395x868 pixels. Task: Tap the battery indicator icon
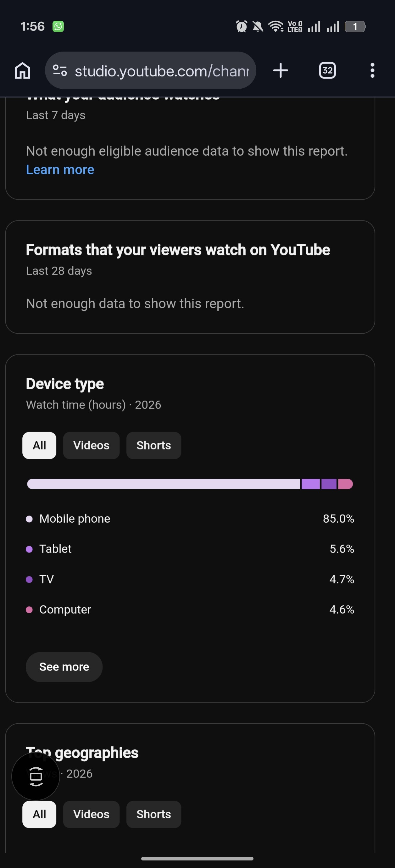(355, 27)
